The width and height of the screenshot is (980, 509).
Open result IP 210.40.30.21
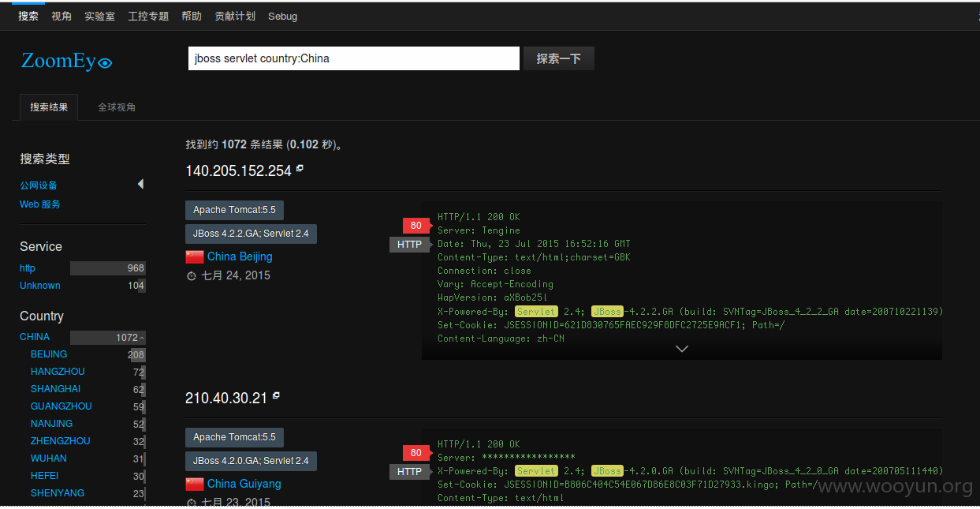pos(226,399)
